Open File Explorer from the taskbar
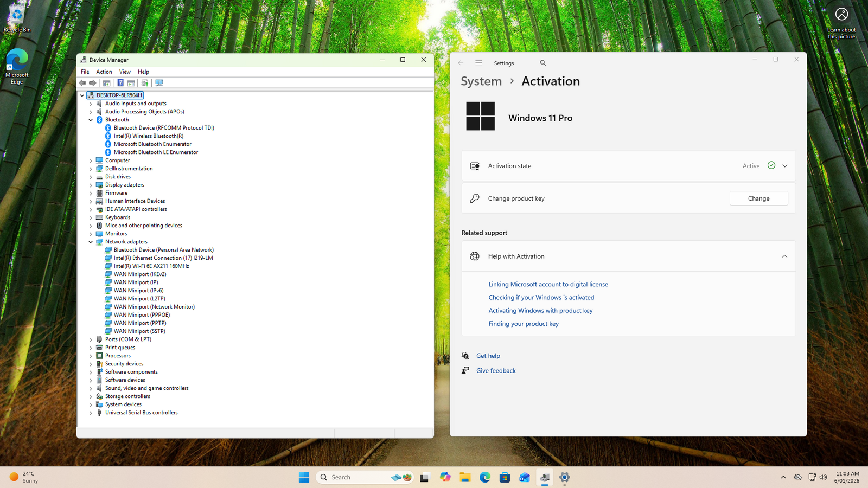Viewport: 868px width, 488px height. [x=465, y=477]
